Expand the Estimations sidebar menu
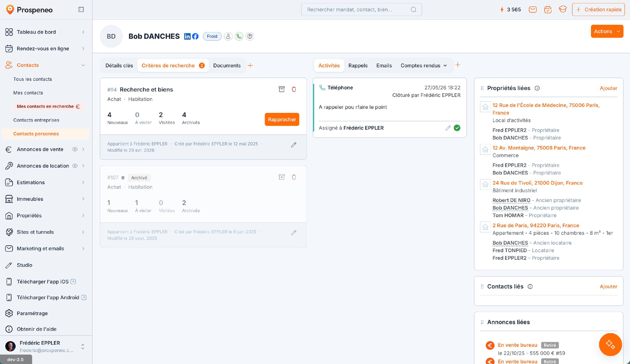 pyautogui.click(x=83, y=182)
